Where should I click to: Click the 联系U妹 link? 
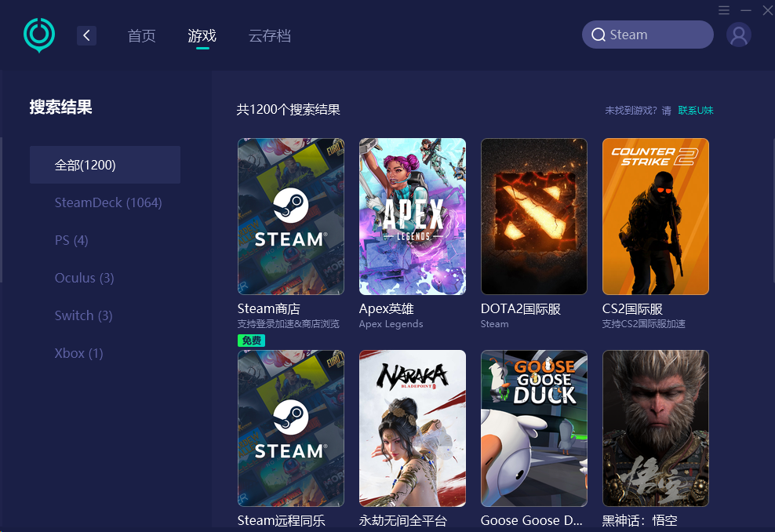pyautogui.click(x=696, y=111)
